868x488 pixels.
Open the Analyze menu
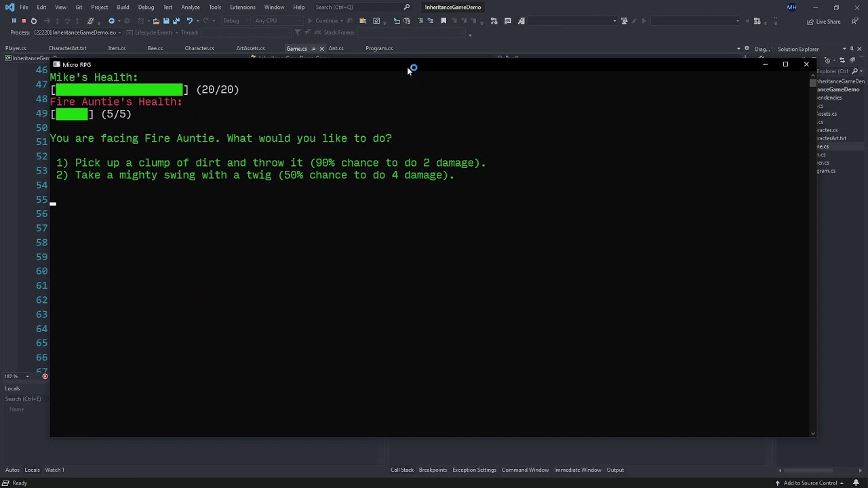coord(191,7)
